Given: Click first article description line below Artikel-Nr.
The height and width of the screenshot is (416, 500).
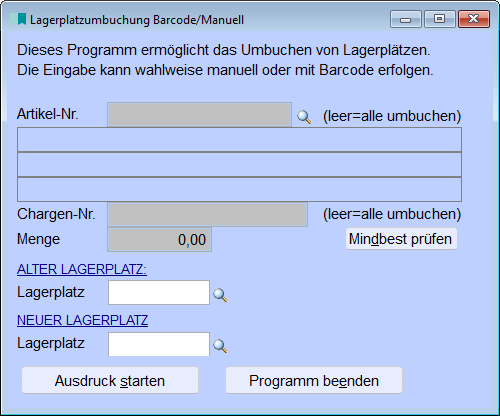Looking at the screenshot, I should point(239,140).
